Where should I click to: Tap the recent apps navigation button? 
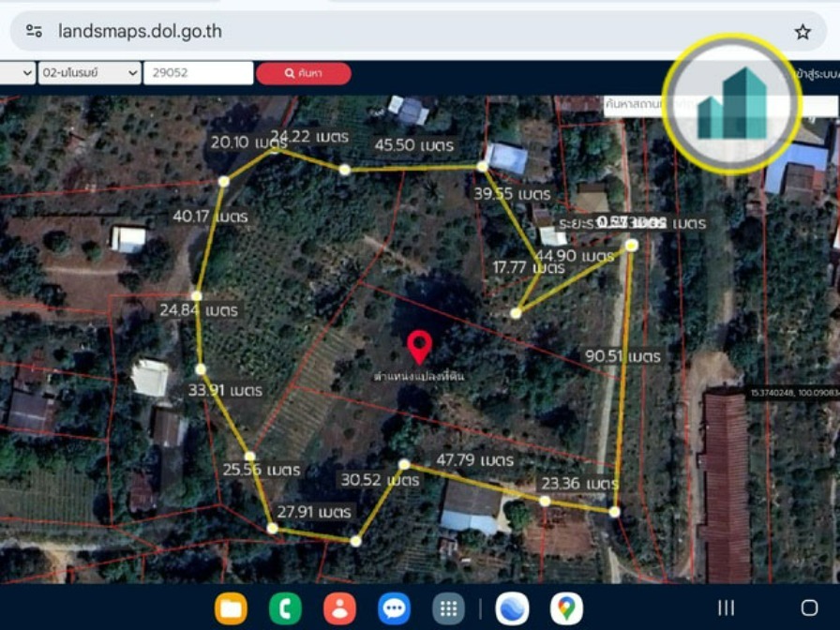pos(726,607)
